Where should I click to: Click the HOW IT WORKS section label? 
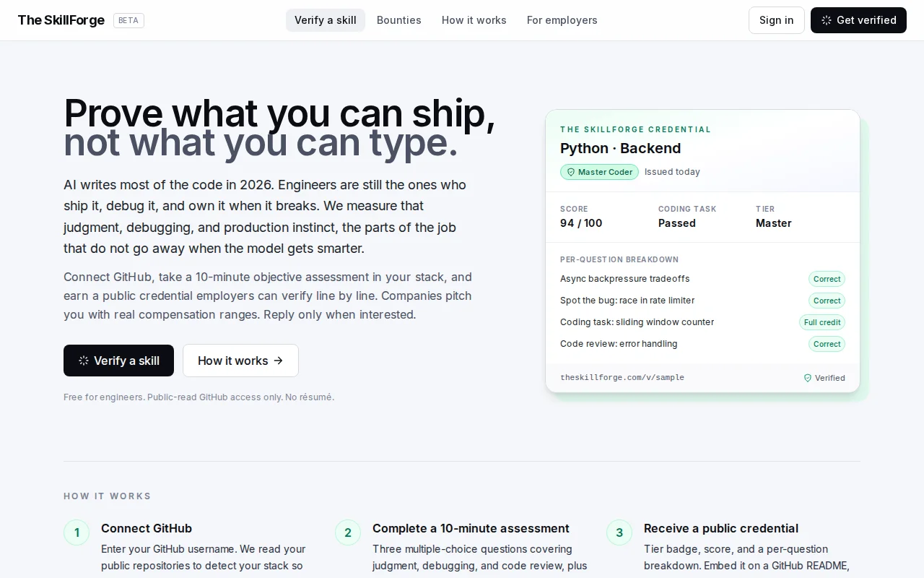(108, 496)
